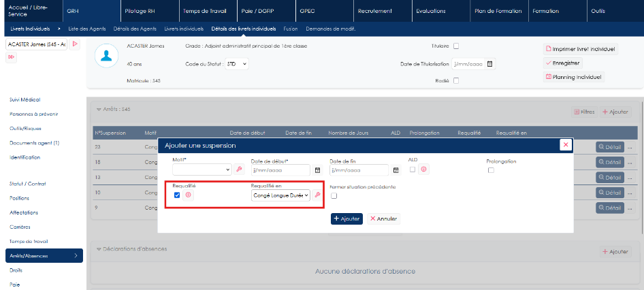Click Annuler in the suspension dialog
This screenshot has height=290, width=644.
383,219
